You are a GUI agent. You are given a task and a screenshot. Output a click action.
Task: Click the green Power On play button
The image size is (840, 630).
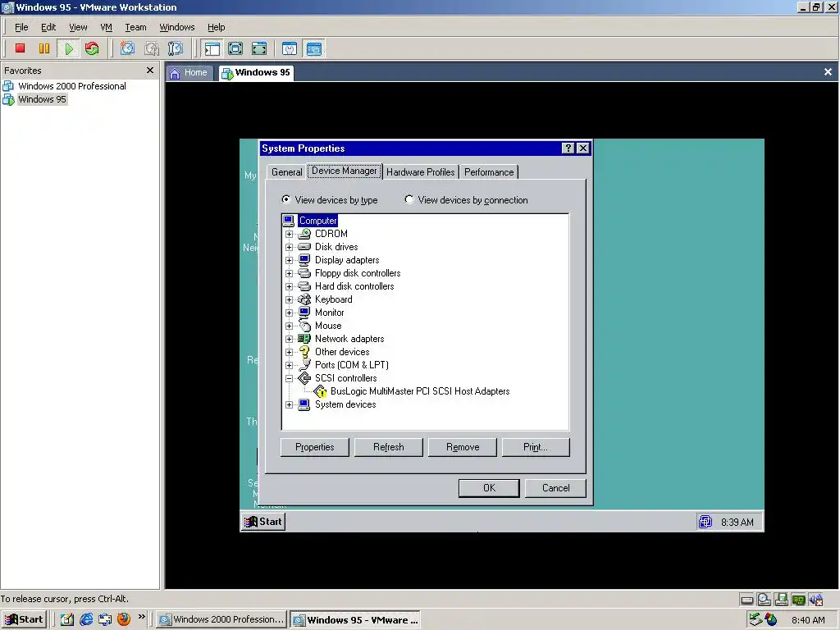(69, 48)
